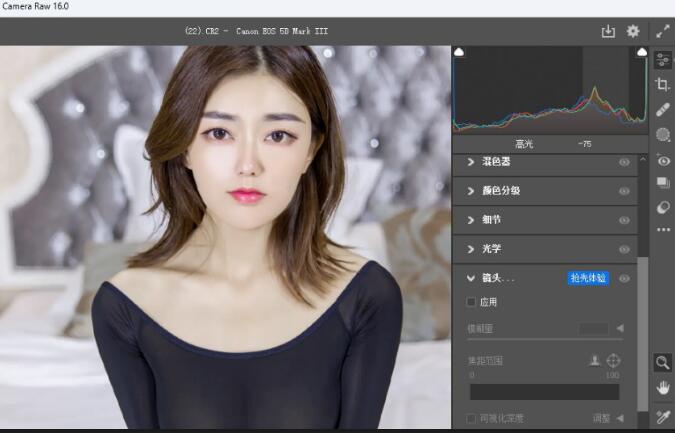Expand the 光学 section
The height and width of the screenshot is (434, 675).
tap(471, 249)
